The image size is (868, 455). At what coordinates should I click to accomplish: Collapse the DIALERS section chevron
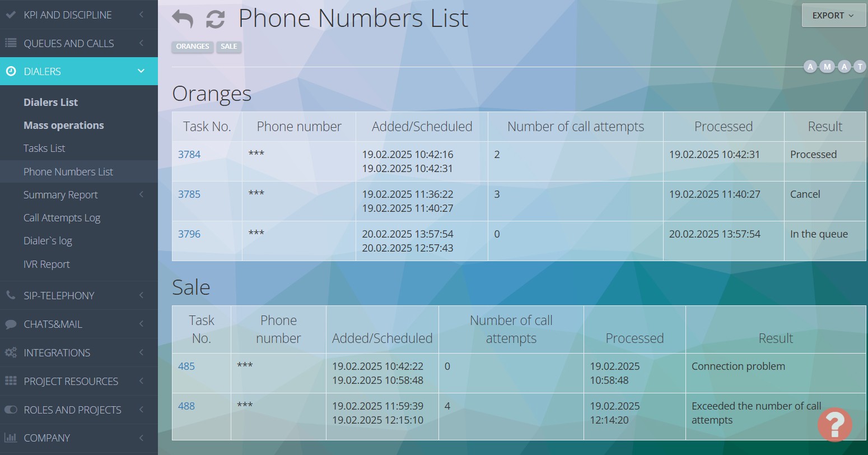pyautogui.click(x=141, y=71)
